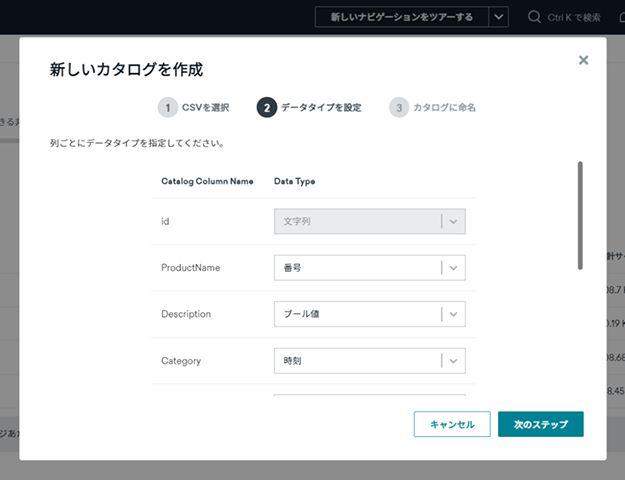Click the id column label
Image resolution: width=625 pixels, height=480 pixels.
(x=165, y=221)
